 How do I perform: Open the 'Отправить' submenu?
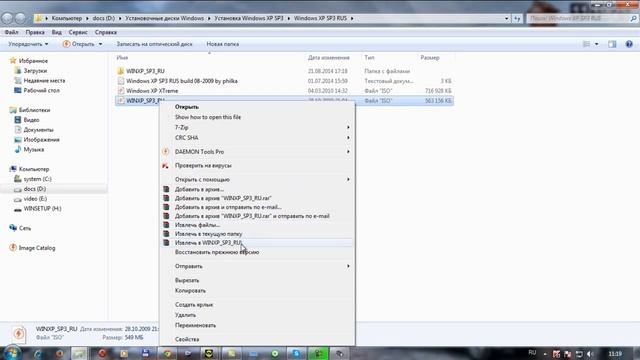pyautogui.click(x=257, y=266)
